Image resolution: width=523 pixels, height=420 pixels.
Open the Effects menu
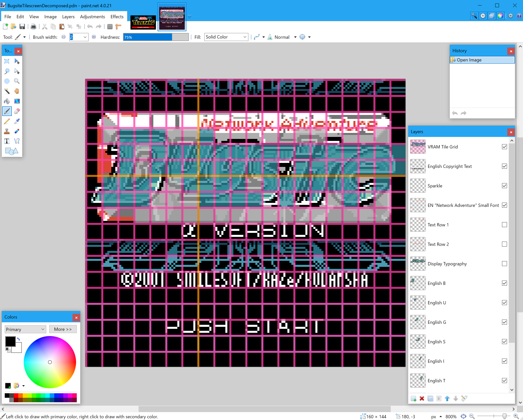click(x=117, y=16)
